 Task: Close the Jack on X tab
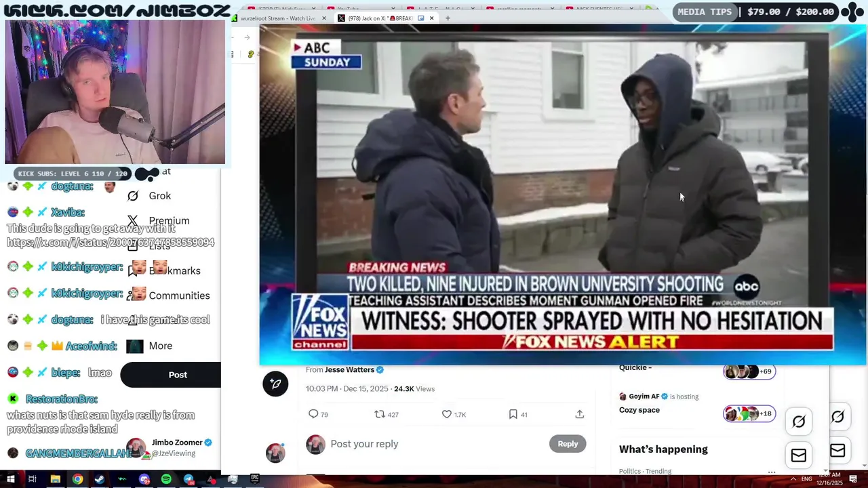click(431, 18)
